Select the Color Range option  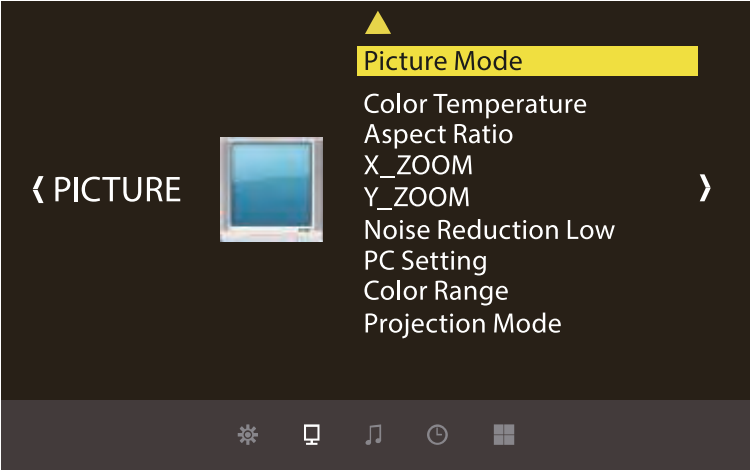pyautogui.click(x=436, y=292)
